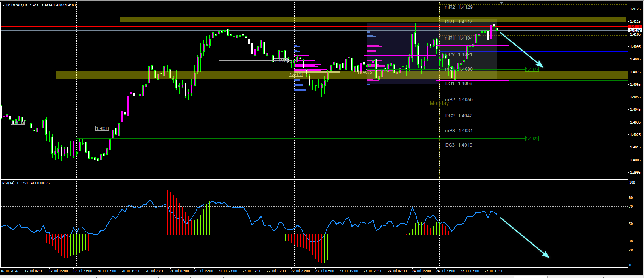
Task: Select the USDCAD,H1 symbol title
Action: click(x=17, y=5)
